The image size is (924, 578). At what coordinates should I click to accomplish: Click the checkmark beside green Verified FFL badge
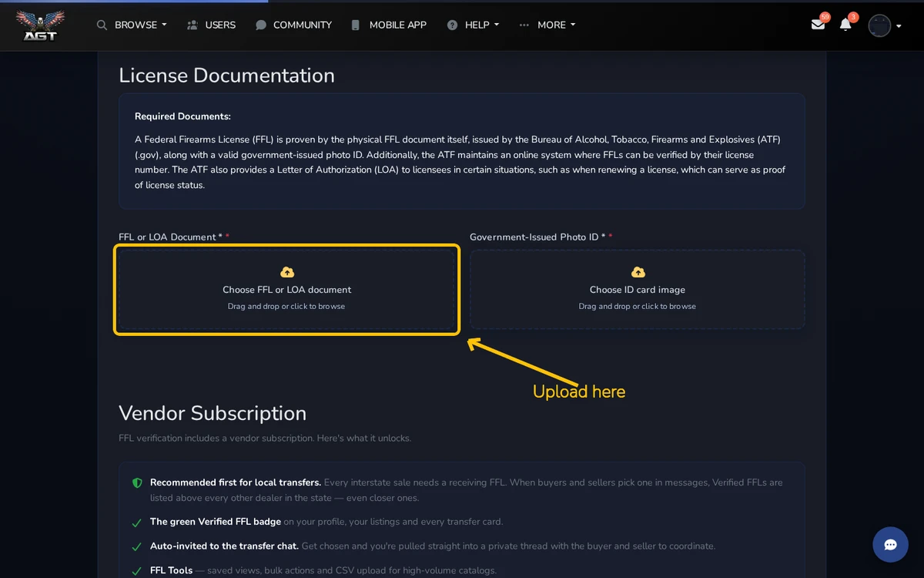(x=136, y=523)
